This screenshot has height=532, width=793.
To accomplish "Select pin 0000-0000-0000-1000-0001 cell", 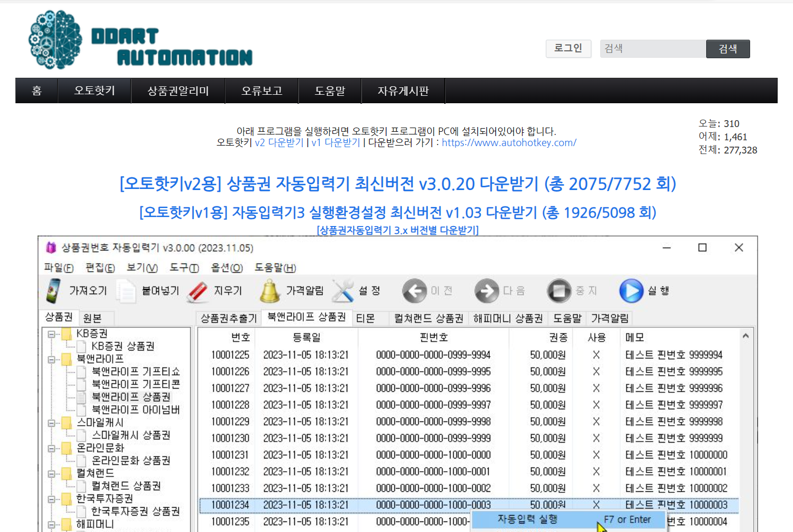I will tap(433, 472).
